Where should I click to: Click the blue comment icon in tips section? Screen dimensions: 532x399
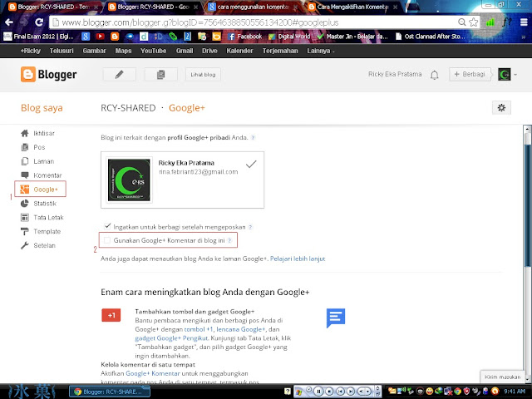click(336, 318)
